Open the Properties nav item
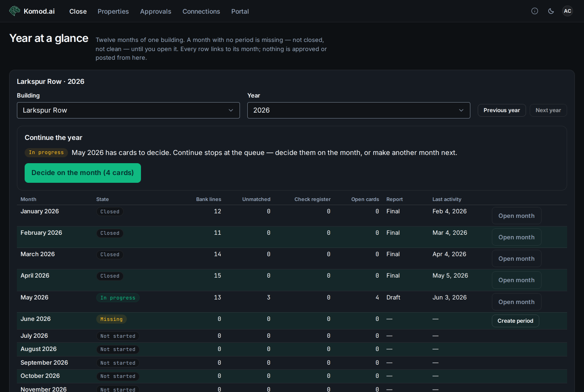Screen dimensions: 584x392 click(113, 11)
